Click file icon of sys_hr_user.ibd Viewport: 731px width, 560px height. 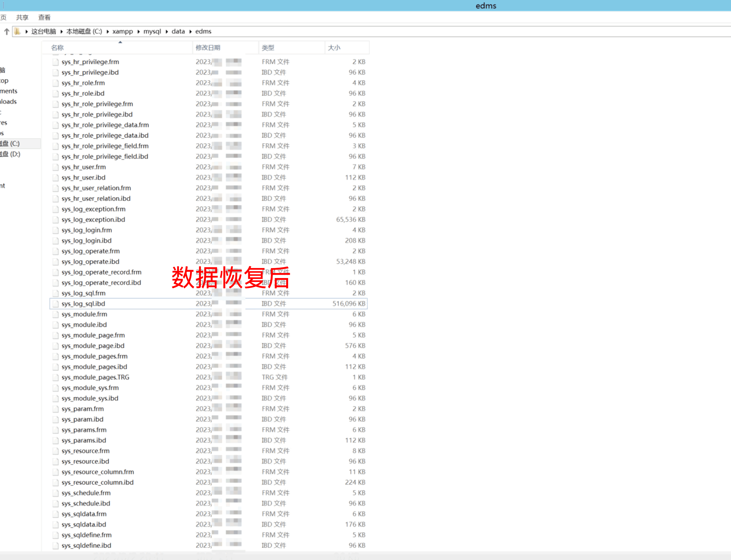click(x=55, y=178)
